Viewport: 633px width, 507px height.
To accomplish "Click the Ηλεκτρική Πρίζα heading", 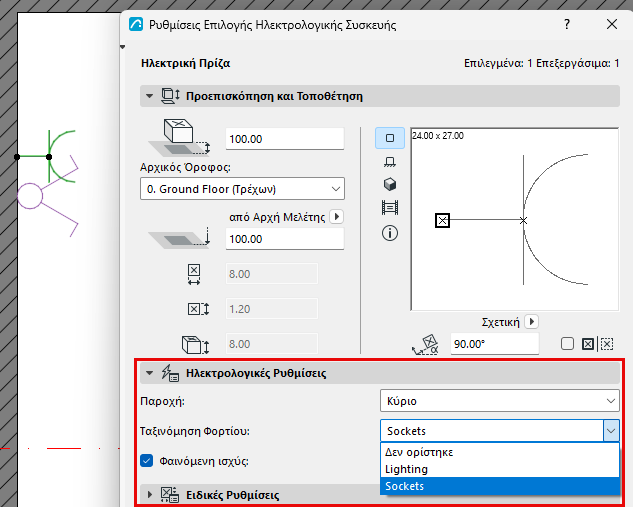I will click(x=186, y=63).
